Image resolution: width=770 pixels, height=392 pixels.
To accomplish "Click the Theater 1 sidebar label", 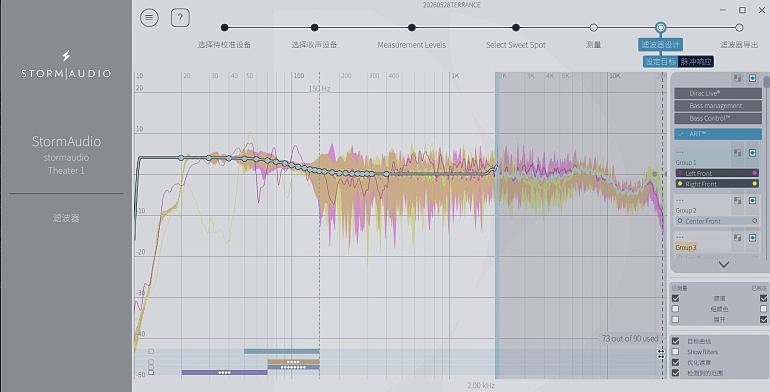I will pos(66,170).
